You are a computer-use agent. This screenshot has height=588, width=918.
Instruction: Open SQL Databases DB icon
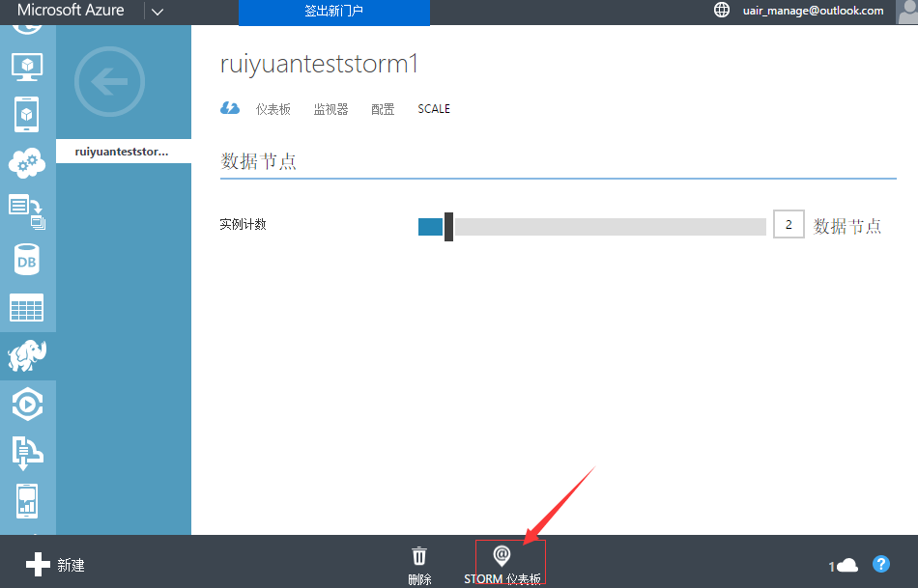point(27,260)
